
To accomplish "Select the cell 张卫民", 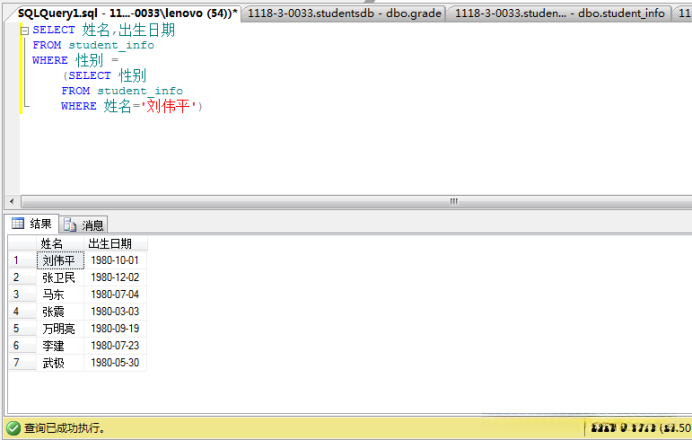I will (x=60, y=278).
